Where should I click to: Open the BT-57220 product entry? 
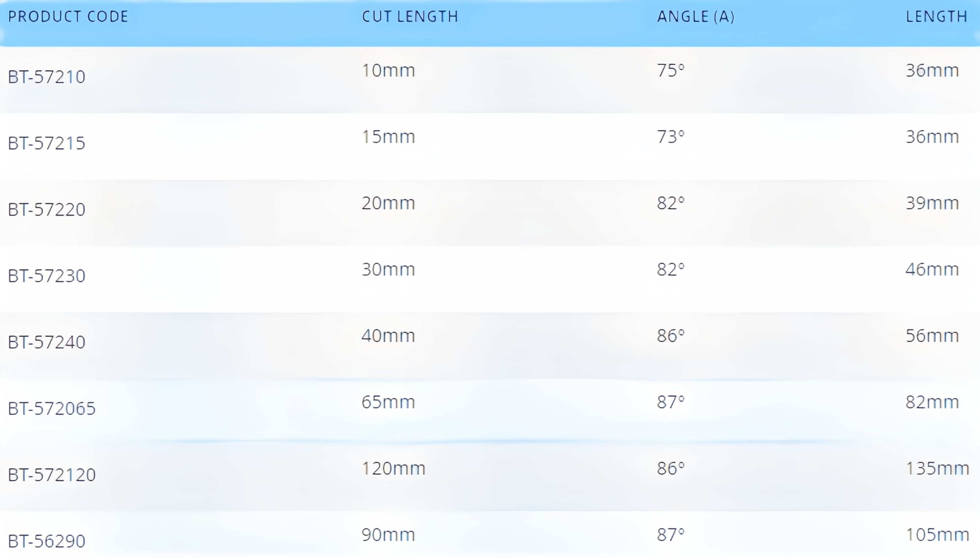(x=47, y=209)
